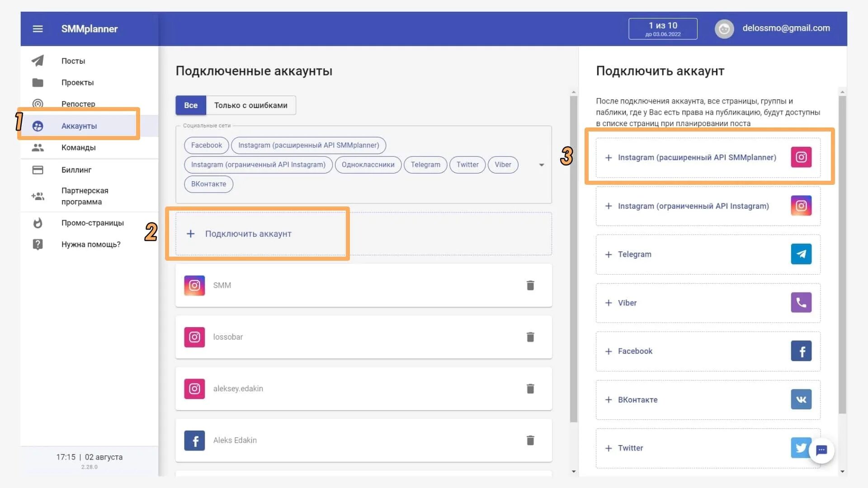868x488 pixels.
Task: Click the delossmo@gmail.com account email
Action: click(x=786, y=28)
